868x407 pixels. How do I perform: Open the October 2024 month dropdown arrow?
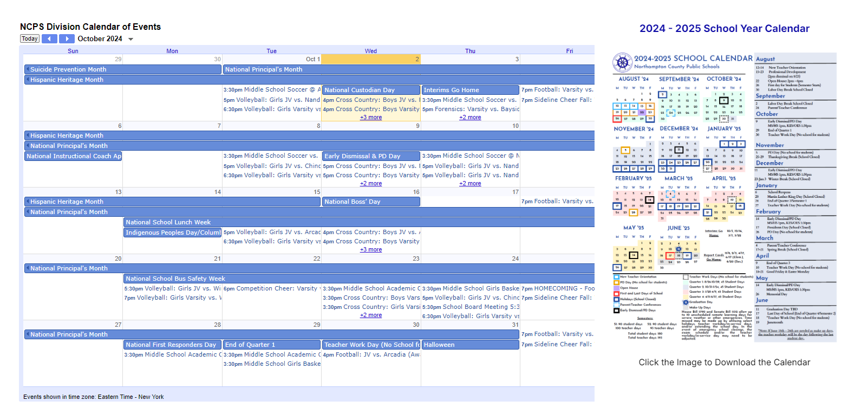tap(130, 39)
